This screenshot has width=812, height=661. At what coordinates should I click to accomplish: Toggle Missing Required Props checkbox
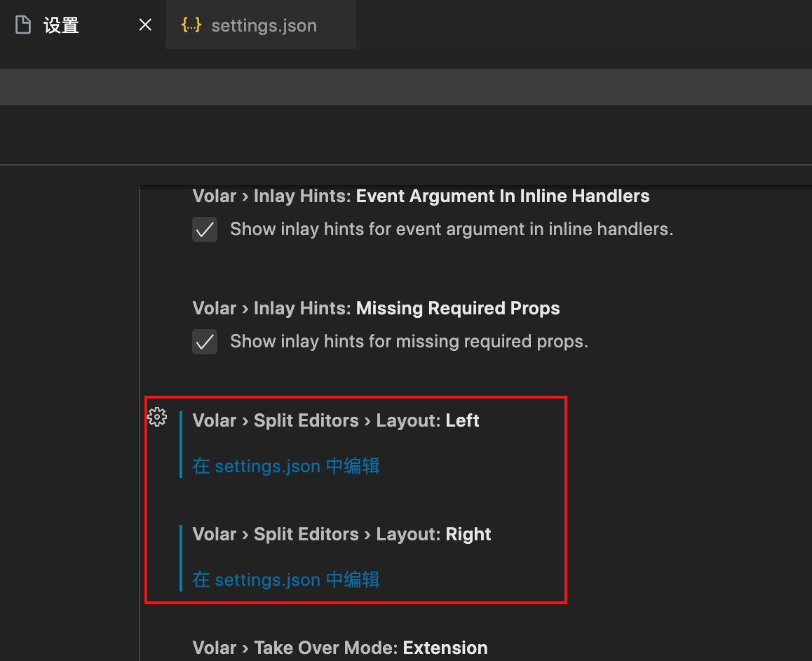pos(205,342)
